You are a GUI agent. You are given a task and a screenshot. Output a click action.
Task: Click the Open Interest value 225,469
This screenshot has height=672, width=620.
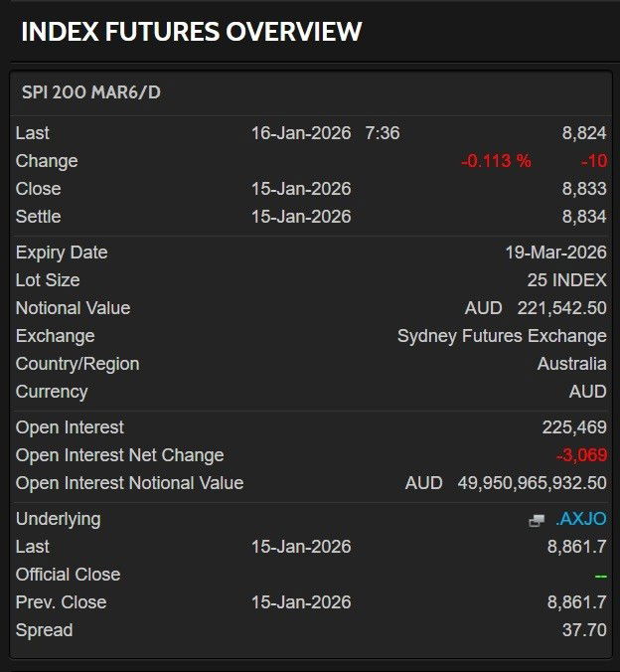click(574, 427)
